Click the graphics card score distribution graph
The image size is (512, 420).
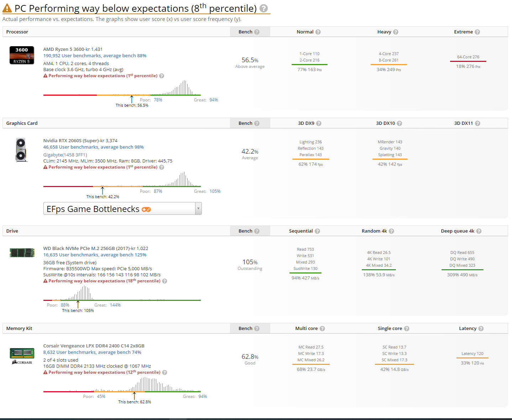pyautogui.click(x=122, y=180)
